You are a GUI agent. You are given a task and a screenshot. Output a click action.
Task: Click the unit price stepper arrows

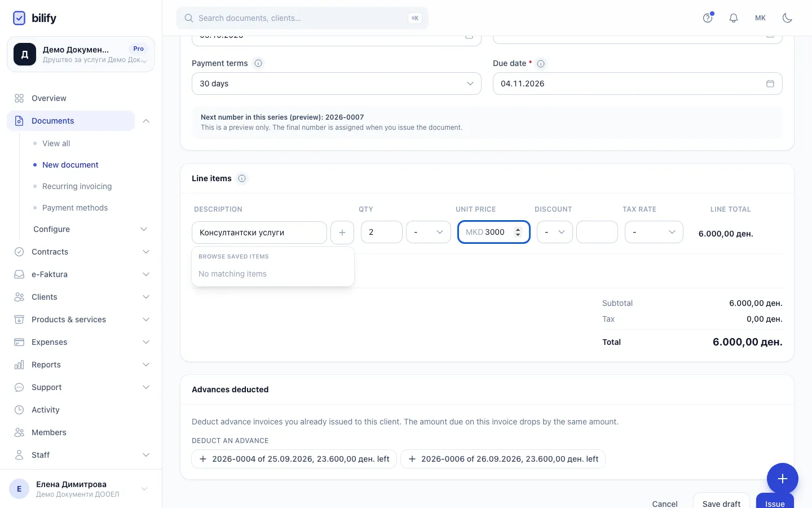click(518, 232)
